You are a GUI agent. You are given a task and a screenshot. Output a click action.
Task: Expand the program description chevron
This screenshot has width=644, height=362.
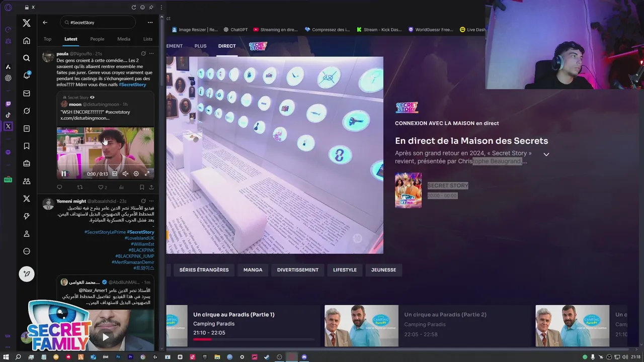pos(546,154)
